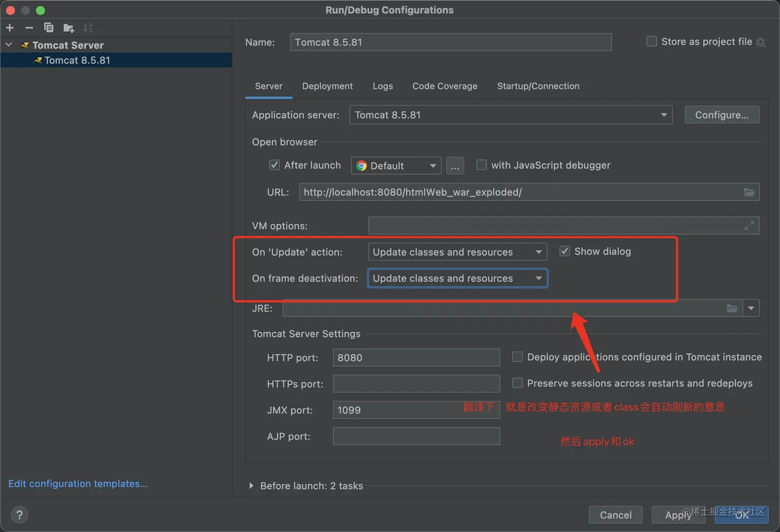Expand VM options field icon
Screen dimensions: 780x532
749,226
